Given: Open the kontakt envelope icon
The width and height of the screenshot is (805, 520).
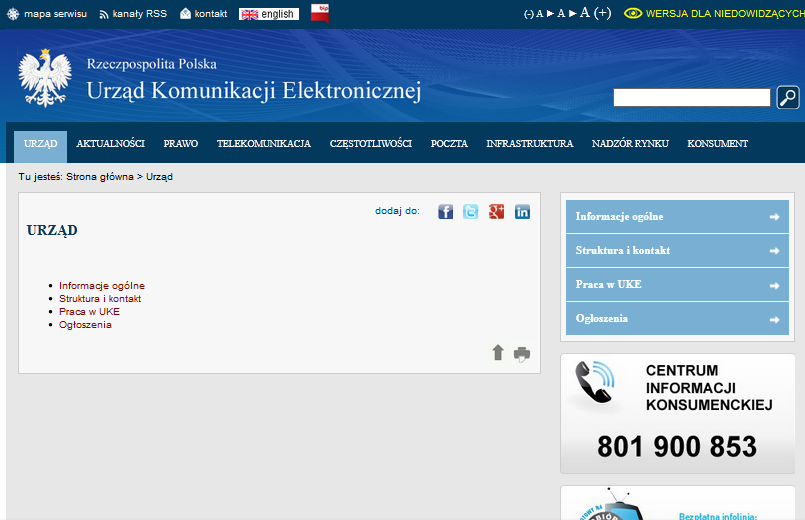Looking at the screenshot, I should tap(185, 14).
